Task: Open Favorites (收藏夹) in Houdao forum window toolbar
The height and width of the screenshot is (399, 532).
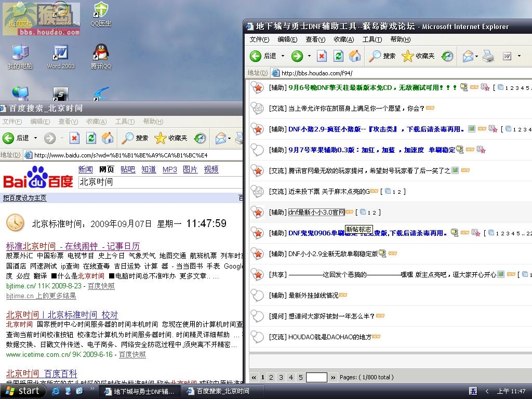Action: pyautogui.click(x=418, y=56)
